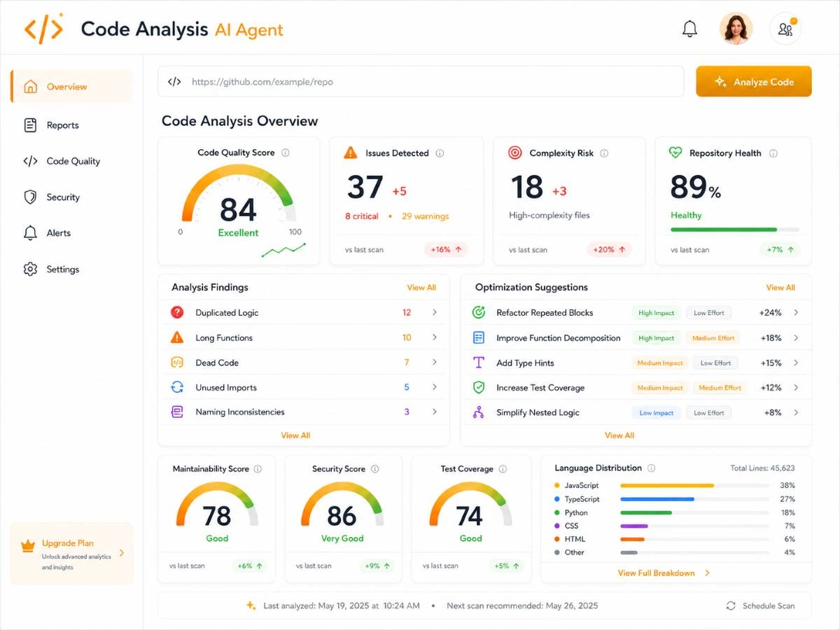Click the team members icon in header

pos(785,29)
